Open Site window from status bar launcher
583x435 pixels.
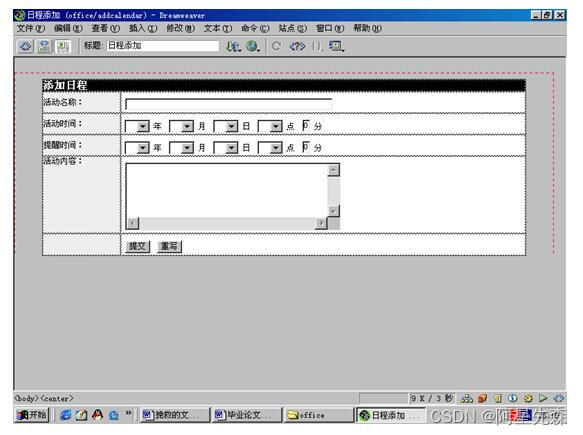(467, 399)
